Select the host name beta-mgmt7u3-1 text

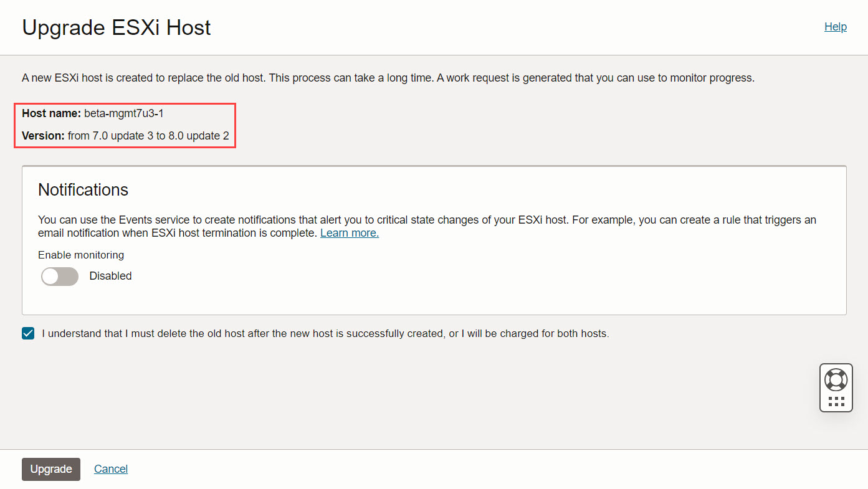pyautogui.click(x=124, y=113)
